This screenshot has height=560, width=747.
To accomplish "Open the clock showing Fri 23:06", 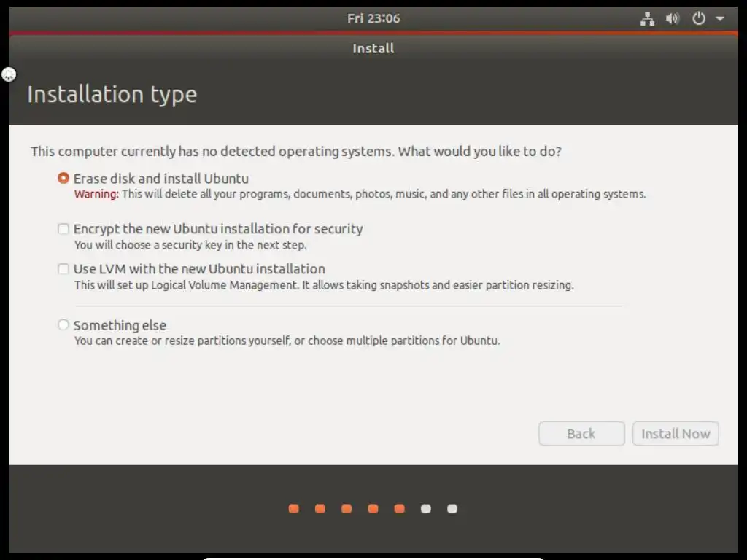I will point(373,18).
